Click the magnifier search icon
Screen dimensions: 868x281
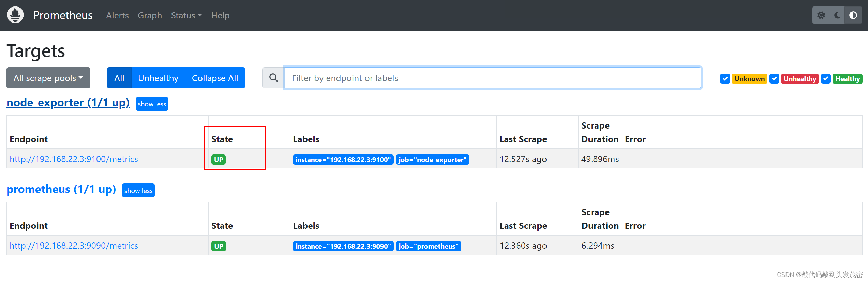click(x=273, y=78)
